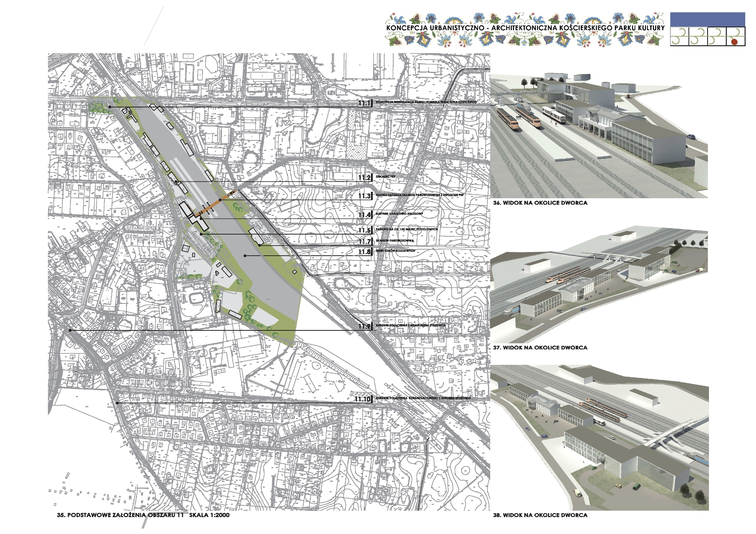Image resolution: width=756 pixels, height=534 pixels.
Task: Open the bottom station rendering 38
Action: pyautogui.click(x=599, y=437)
